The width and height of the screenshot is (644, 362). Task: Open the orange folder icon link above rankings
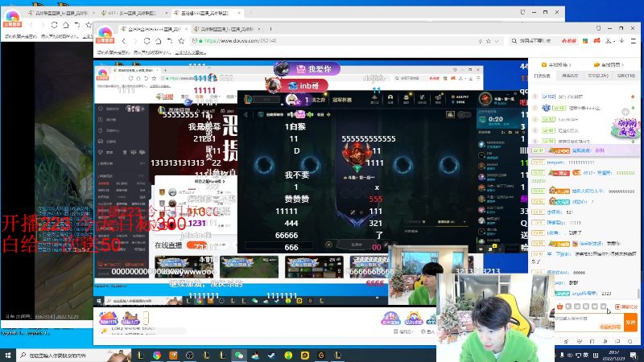tap(609, 65)
